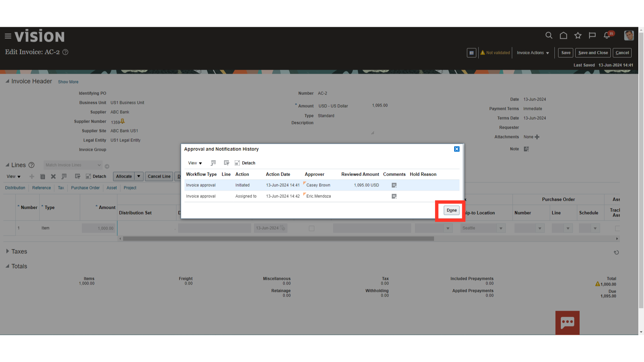644x362 pixels.
Task: Detach the Lines table
Action: click(96, 176)
